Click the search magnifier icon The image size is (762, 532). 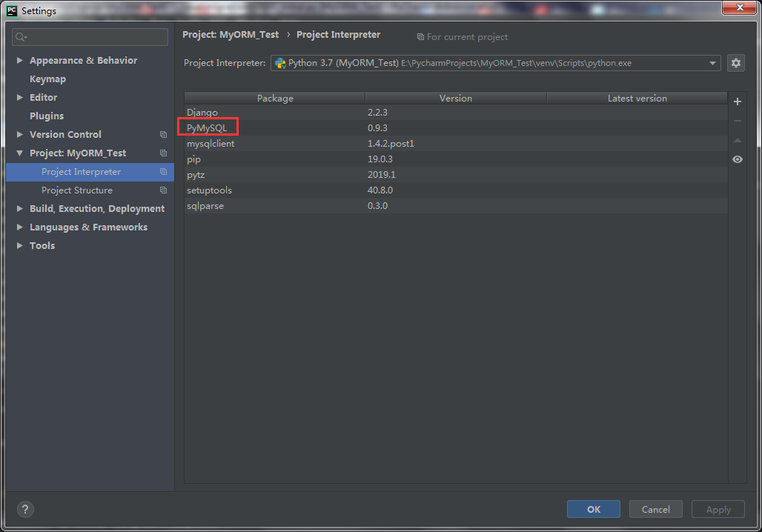21,37
